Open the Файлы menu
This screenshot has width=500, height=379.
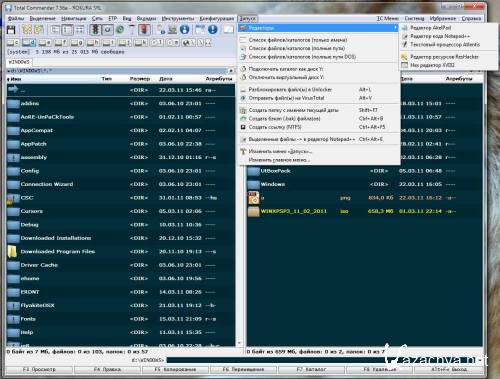tap(16, 18)
